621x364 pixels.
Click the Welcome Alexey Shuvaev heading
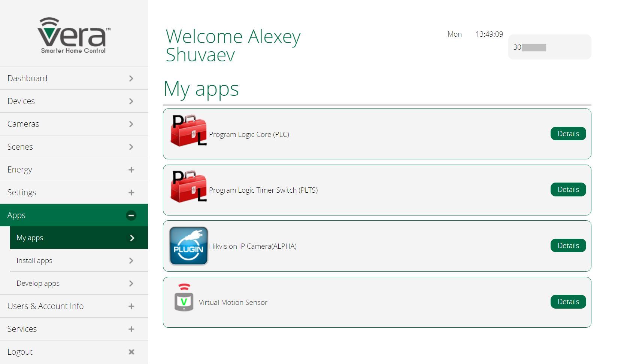point(233,45)
